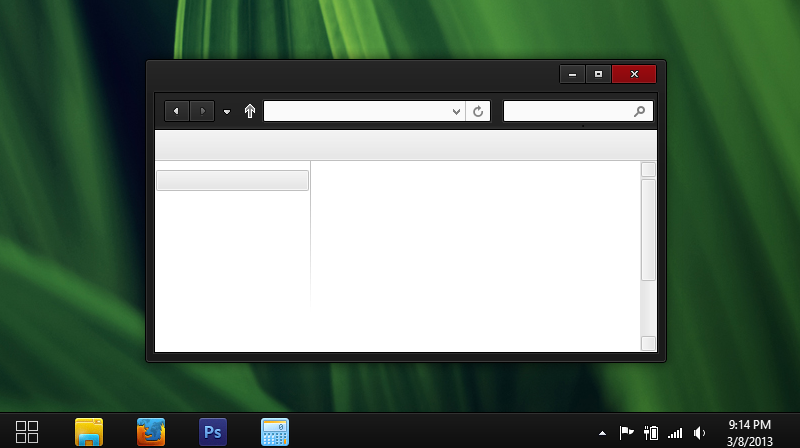This screenshot has height=448, width=800.
Task: Select the highlighted navigation pane item
Action: pos(232,181)
